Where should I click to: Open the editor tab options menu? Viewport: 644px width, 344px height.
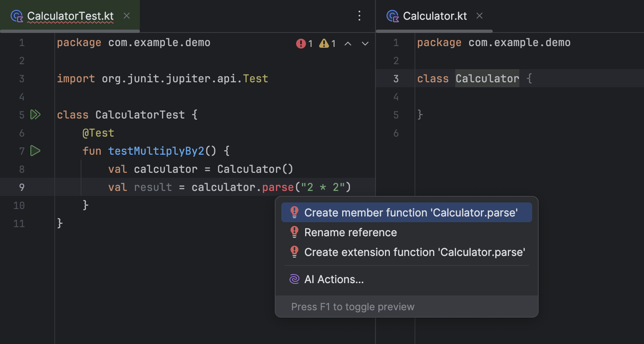click(359, 16)
